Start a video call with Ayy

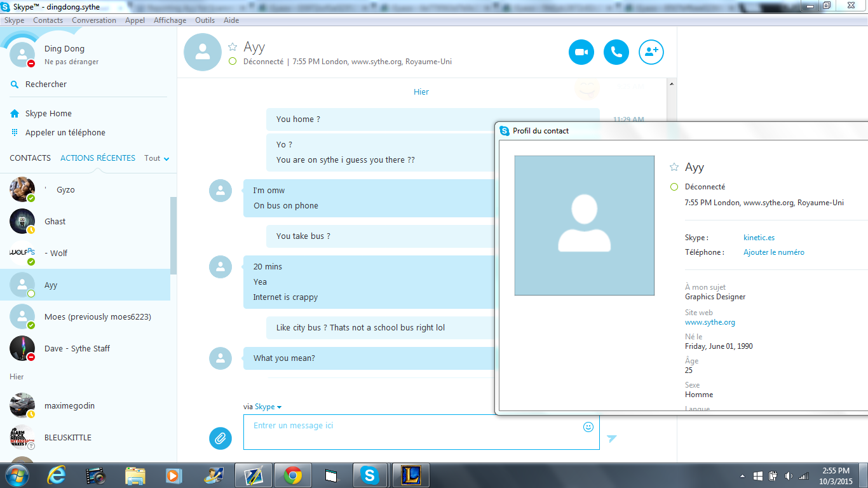pos(581,52)
